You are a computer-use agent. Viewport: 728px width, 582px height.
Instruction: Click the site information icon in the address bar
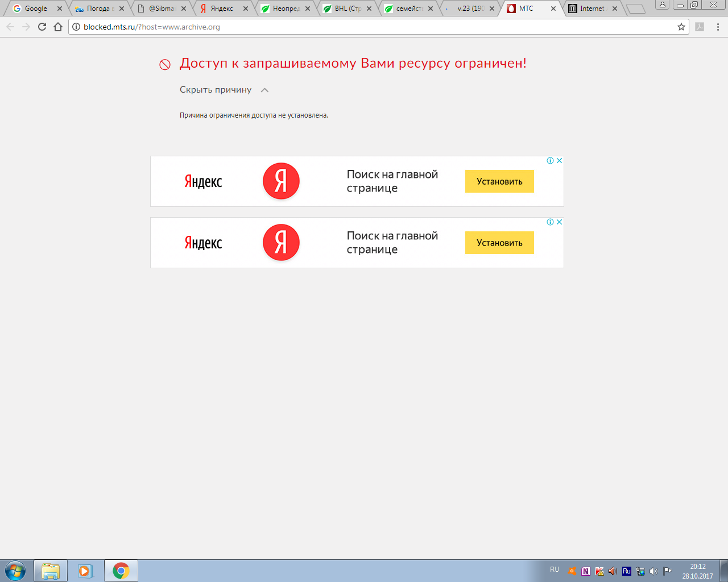[x=76, y=27]
